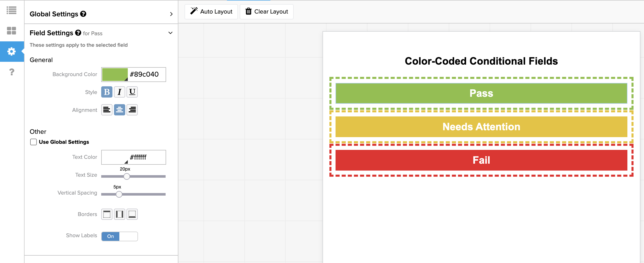Select the settings gear sidebar tab
The height and width of the screenshot is (263, 644).
11,51
